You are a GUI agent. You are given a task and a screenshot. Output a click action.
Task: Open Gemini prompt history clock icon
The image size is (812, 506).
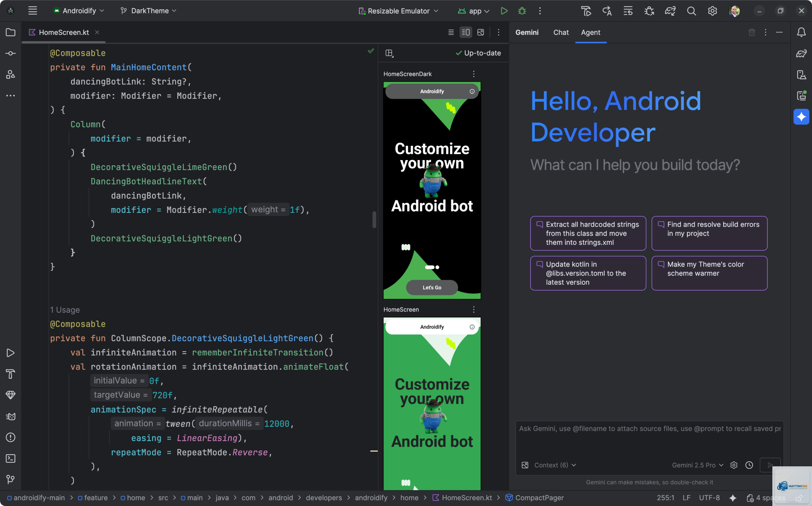pos(749,465)
